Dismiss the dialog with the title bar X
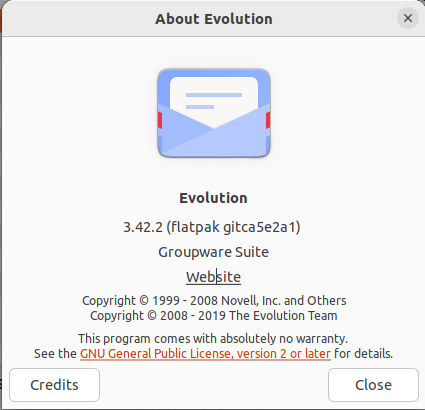This screenshot has width=425, height=410. 408,18
